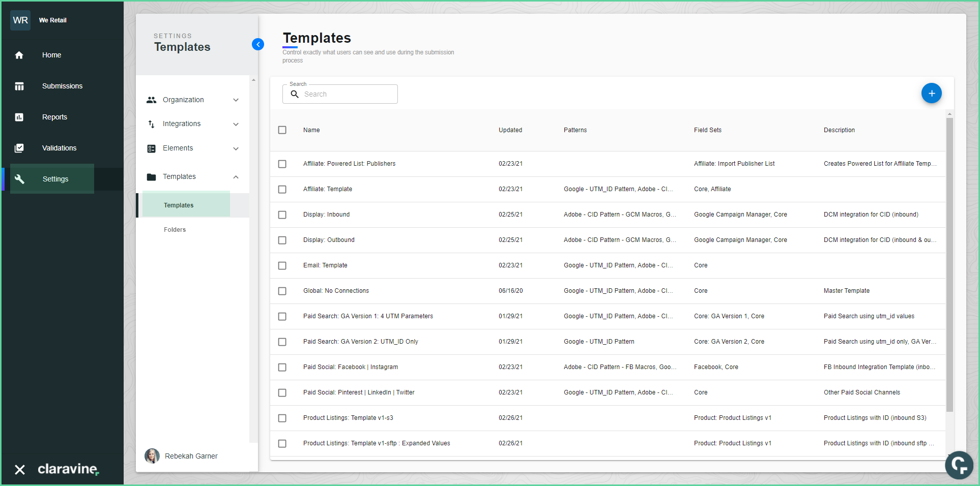
Task: Click the Integrations arrows icon
Action: [151, 124]
